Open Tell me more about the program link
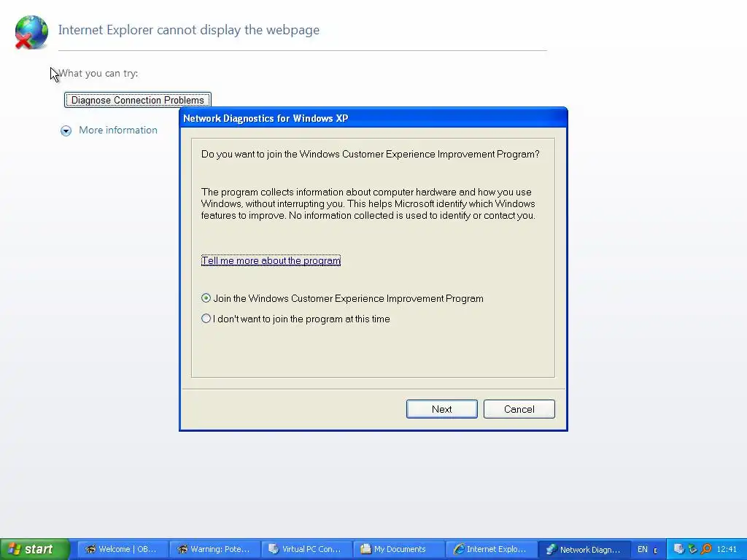The image size is (747, 560). click(271, 260)
